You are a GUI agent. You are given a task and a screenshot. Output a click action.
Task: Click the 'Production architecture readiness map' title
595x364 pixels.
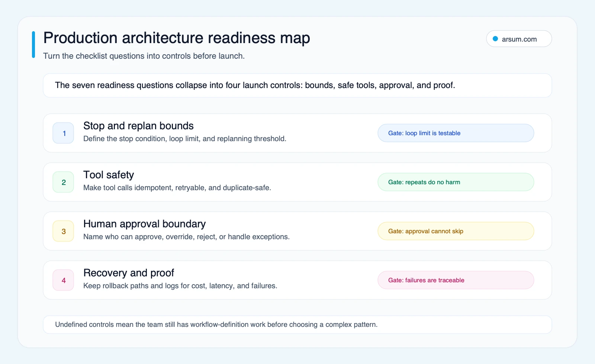(177, 38)
